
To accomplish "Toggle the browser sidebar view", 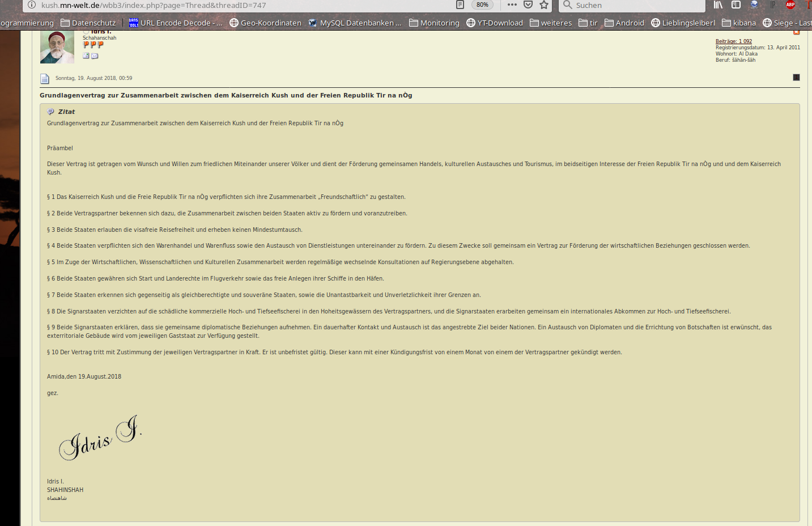I will click(x=736, y=5).
